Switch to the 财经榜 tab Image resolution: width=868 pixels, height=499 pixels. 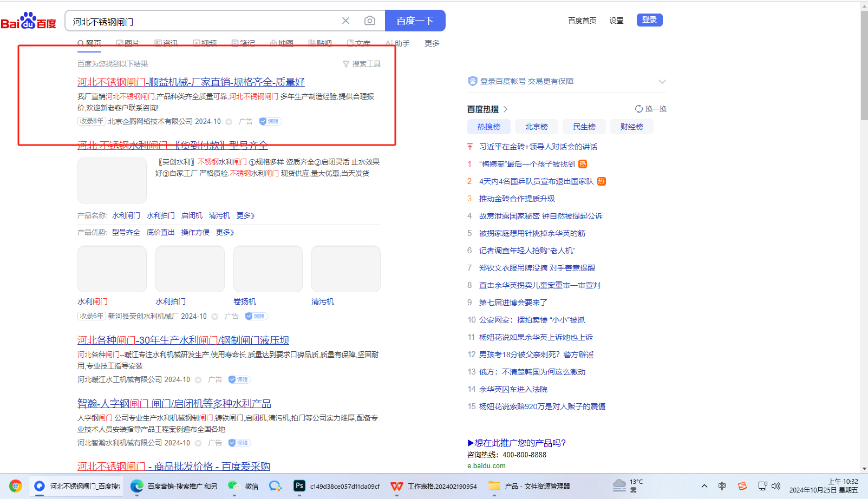[631, 127]
